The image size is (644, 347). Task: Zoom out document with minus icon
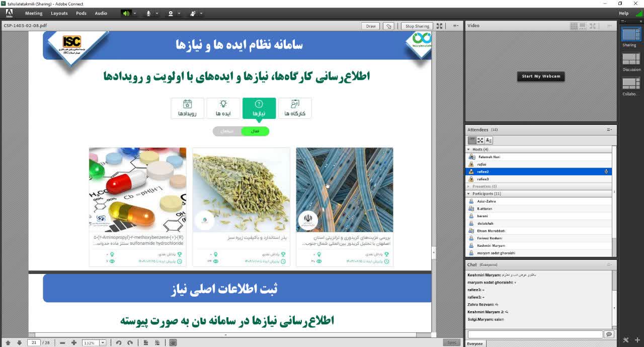(x=62, y=343)
